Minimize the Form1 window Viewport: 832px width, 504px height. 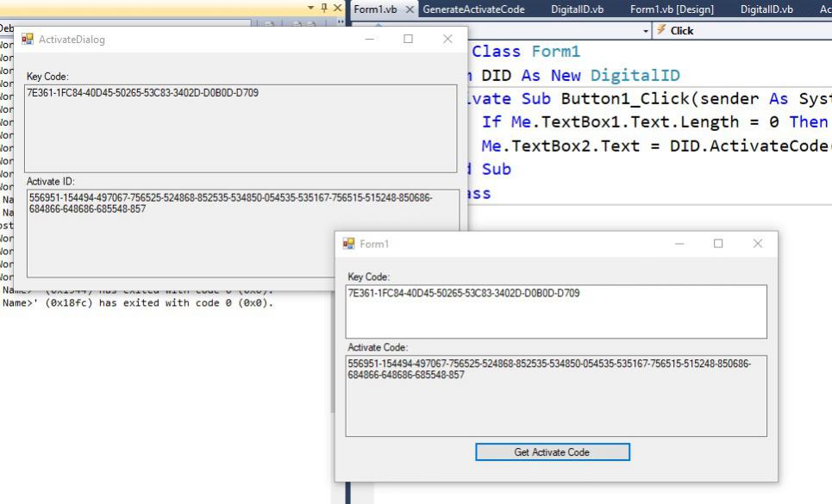[679, 244]
